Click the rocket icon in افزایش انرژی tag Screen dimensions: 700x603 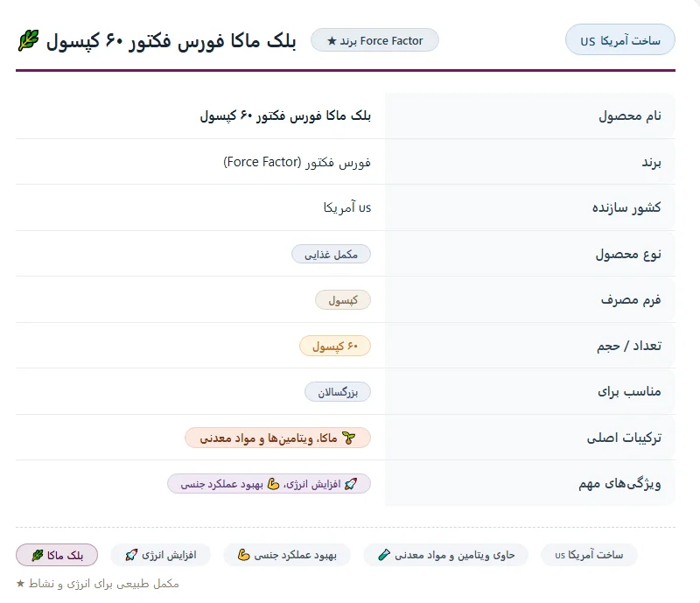tap(131, 555)
